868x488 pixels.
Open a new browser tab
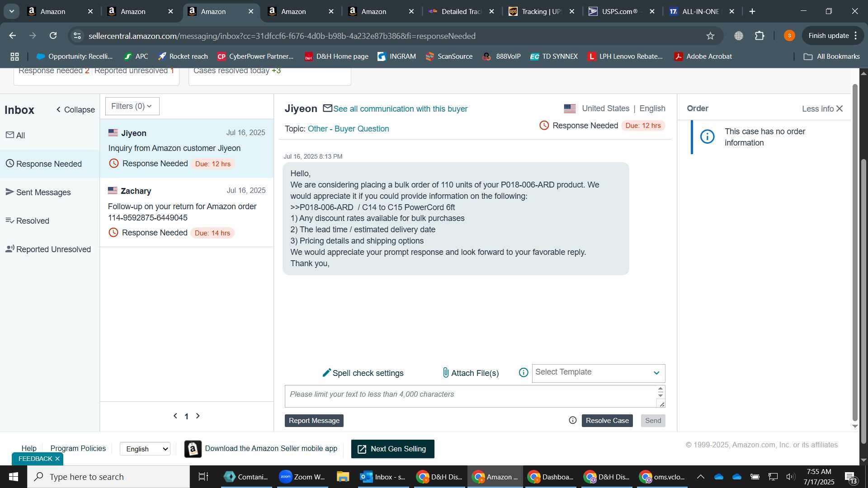(752, 11)
